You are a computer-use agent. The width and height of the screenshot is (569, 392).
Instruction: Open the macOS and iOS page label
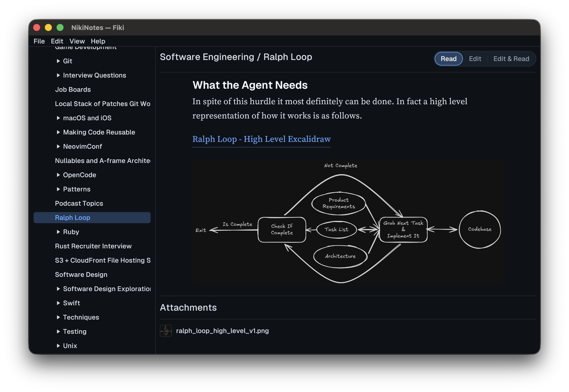coord(87,118)
